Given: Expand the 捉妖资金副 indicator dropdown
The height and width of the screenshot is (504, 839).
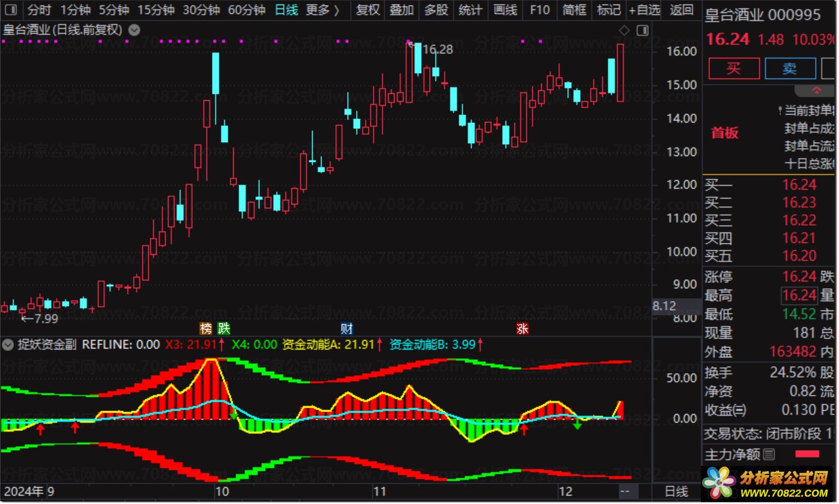Looking at the screenshot, I should tap(9, 344).
